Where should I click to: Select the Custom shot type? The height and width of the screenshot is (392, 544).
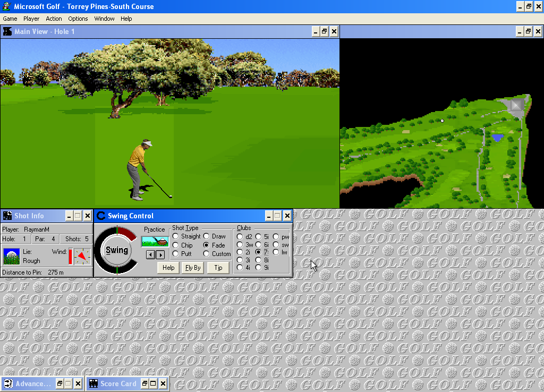(x=217, y=254)
